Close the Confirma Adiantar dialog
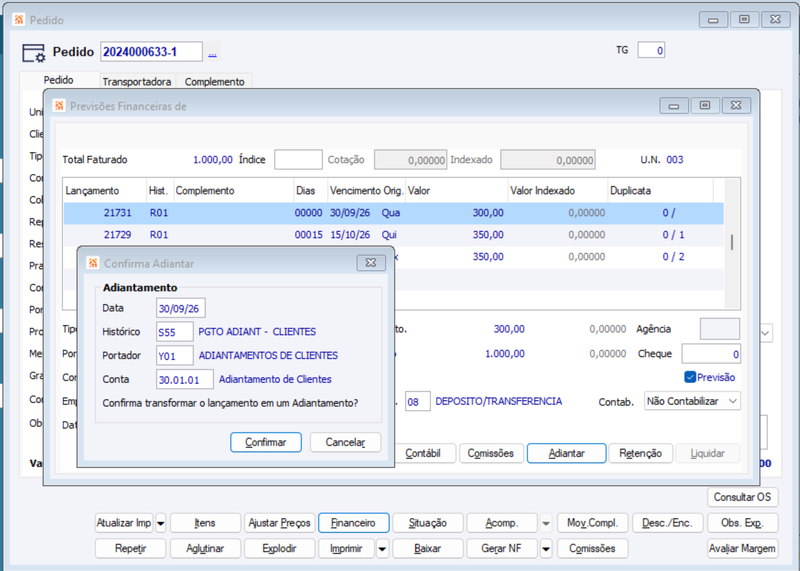This screenshot has height=571, width=800. pos(371,263)
